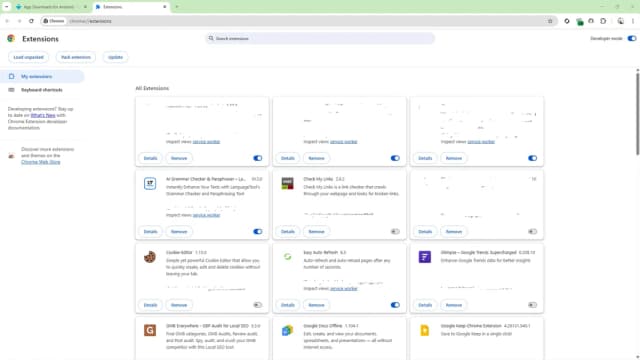Focus the Search extensions field
The width and height of the screenshot is (640, 360).
pyautogui.click(x=320, y=38)
